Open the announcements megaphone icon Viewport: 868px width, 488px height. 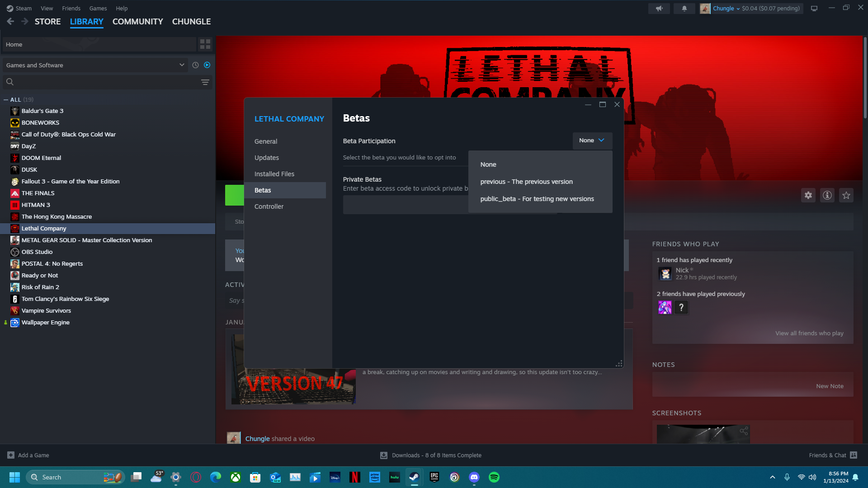click(659, 9)
